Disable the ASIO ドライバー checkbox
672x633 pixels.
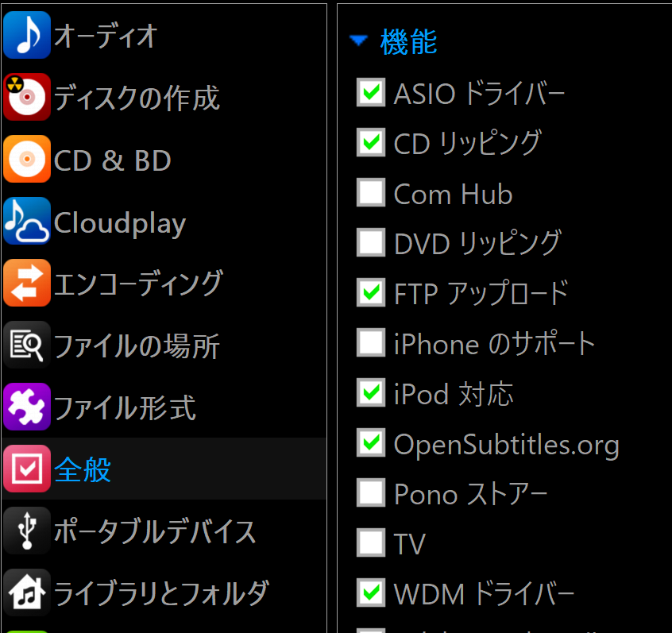(x=370, y=93)
